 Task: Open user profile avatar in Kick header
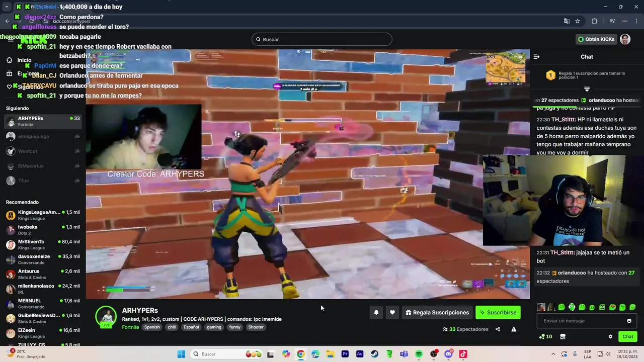tap(625, 39)
